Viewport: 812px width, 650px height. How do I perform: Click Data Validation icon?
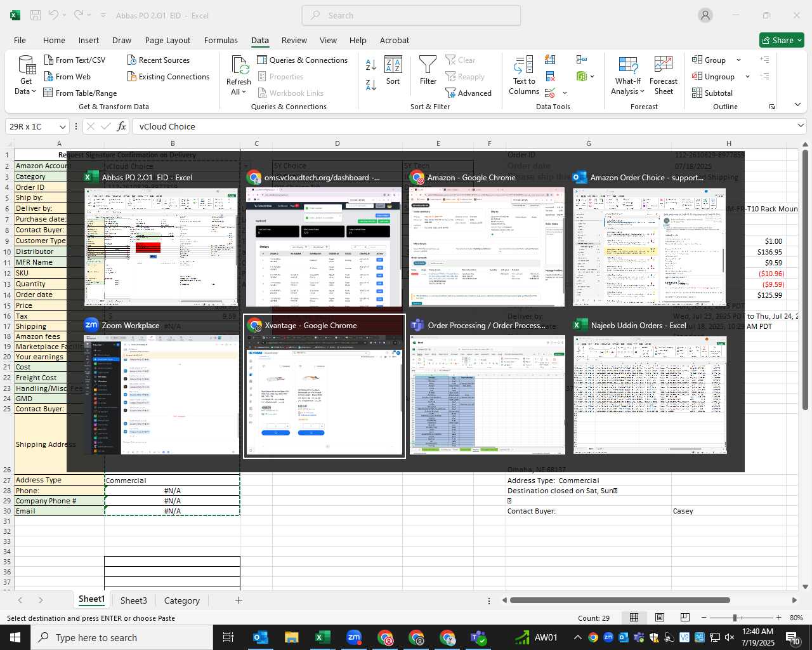coord(550,93)
